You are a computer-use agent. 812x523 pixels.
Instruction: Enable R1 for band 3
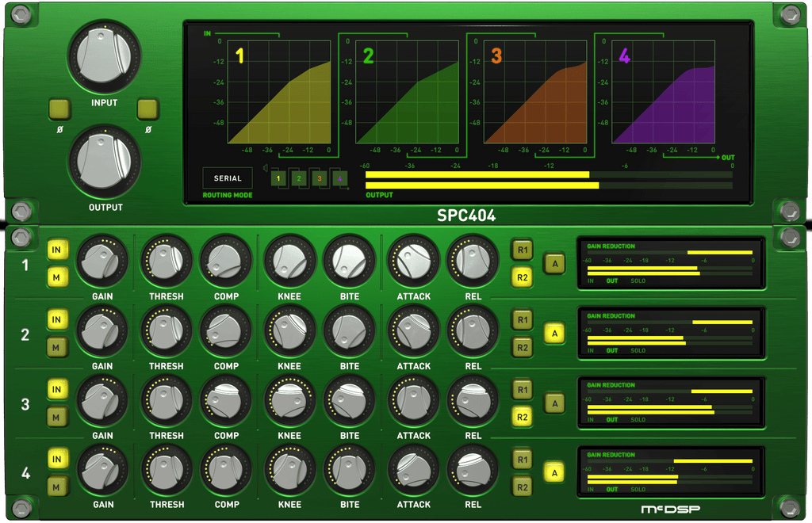tap(522, 390)
